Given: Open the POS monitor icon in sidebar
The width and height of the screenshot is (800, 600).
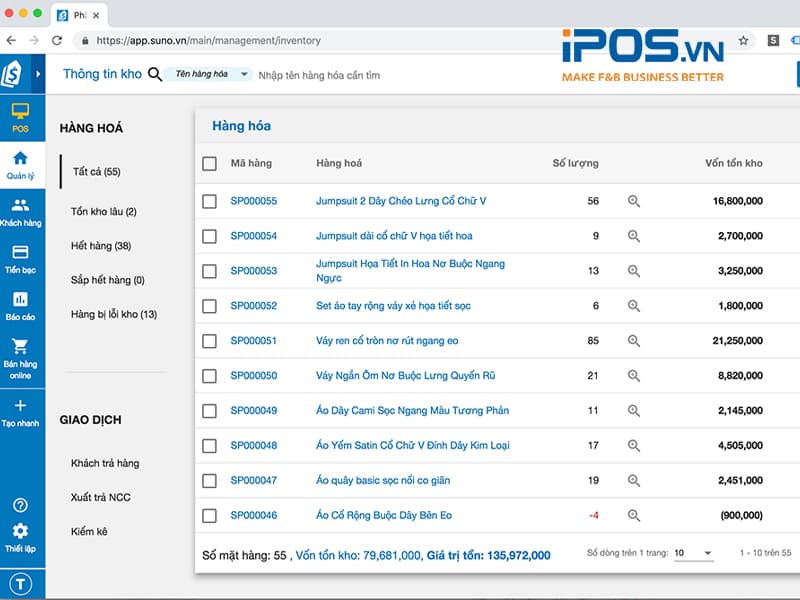Looking at the screenshot, I should 20,114.
